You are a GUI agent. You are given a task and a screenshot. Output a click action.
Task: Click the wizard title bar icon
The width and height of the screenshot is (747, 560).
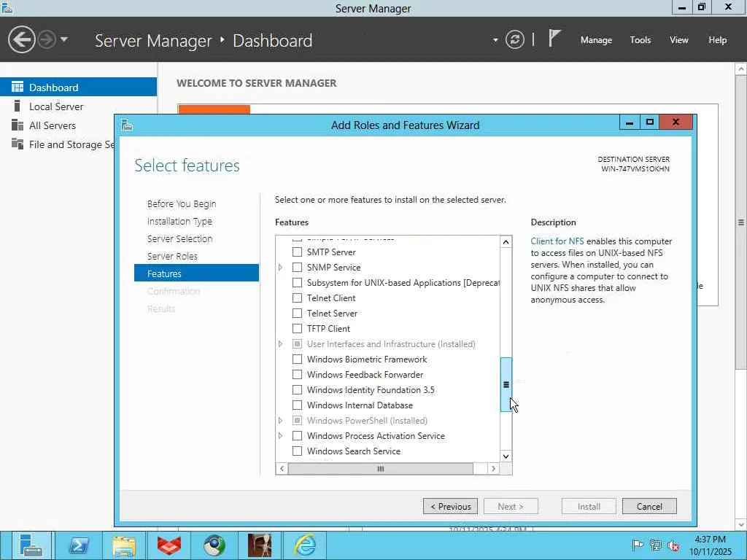coord(127,125)
